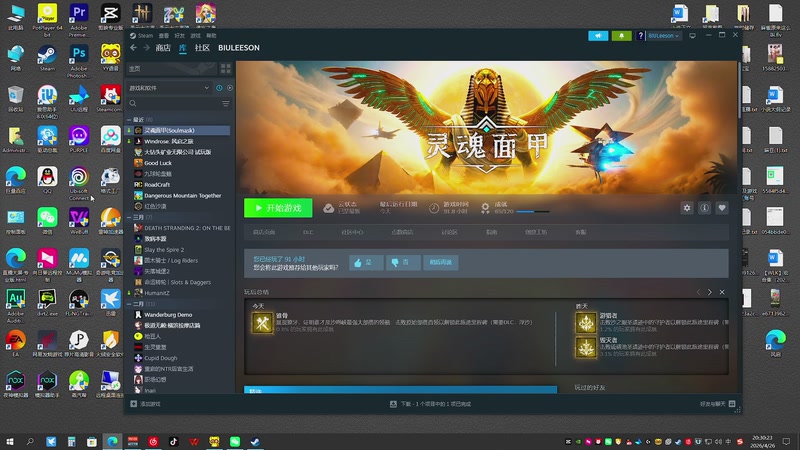
Task: Show game information icon
Action: point(704,208)
